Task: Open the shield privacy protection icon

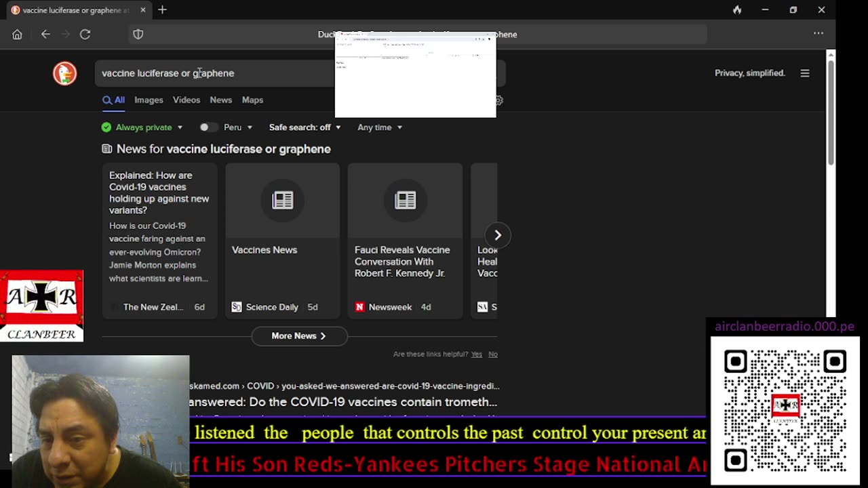Action: [138, 34]
